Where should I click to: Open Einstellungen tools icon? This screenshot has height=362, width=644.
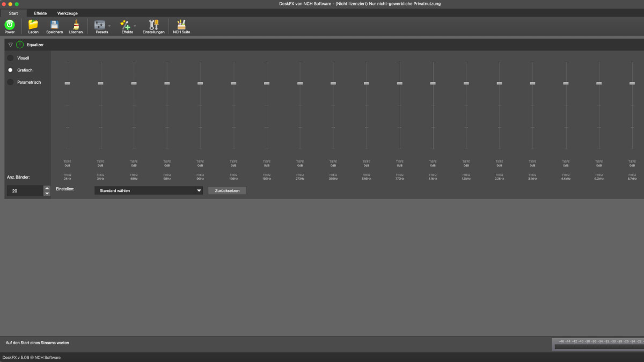pyautogui.click(x=153, y=25)
